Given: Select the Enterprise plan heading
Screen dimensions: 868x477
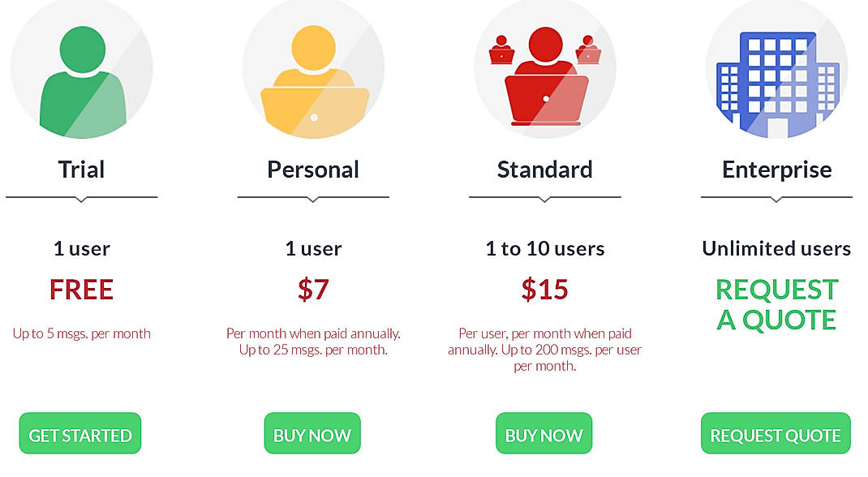Looking at the screenshot, I should point(776,170).
